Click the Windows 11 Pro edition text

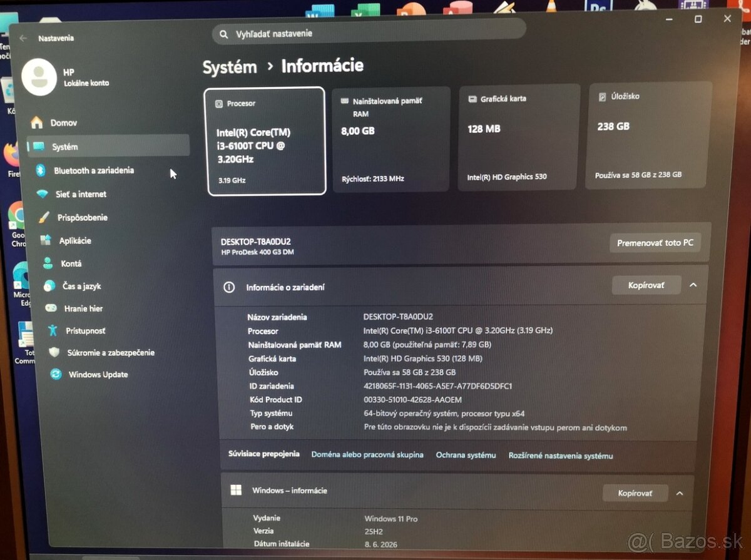coord(391,519)
